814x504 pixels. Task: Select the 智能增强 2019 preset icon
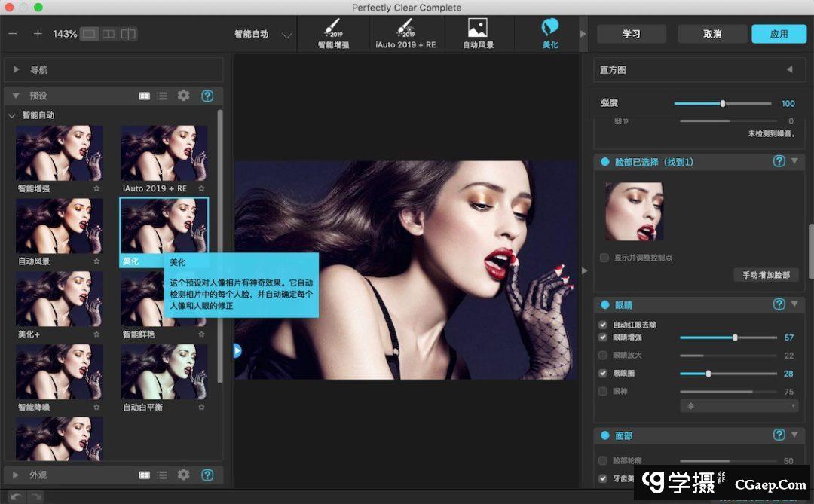point(333,34)
